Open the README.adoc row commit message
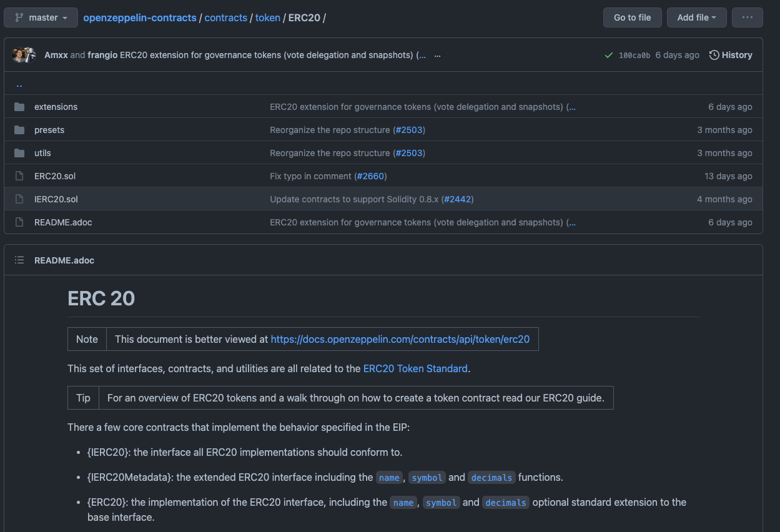Viewport: 780px width, 532px height. click(417, 222)
